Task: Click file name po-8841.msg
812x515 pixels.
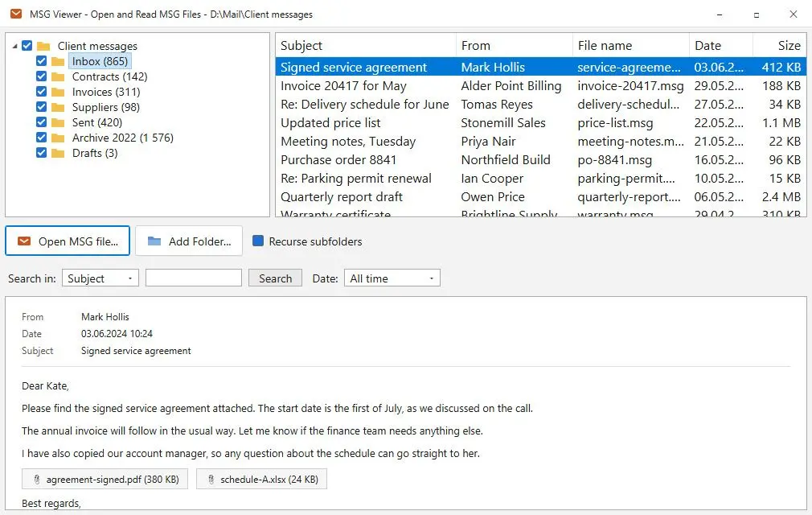Action: tap(615, 160)
